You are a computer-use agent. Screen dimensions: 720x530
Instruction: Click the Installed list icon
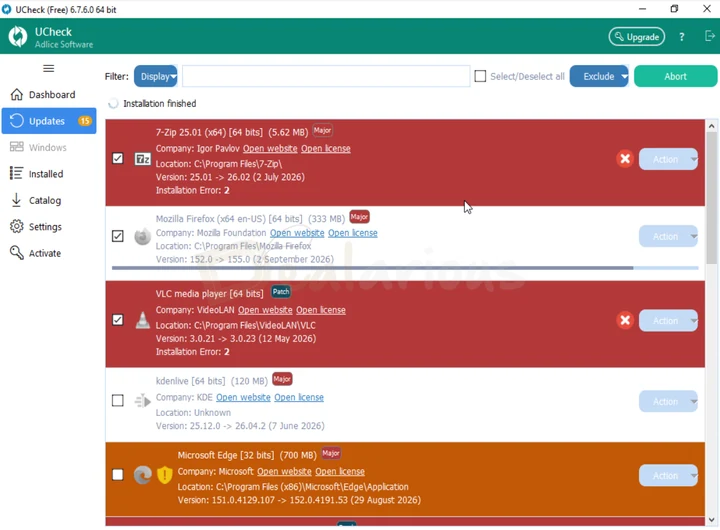point(16,174)
